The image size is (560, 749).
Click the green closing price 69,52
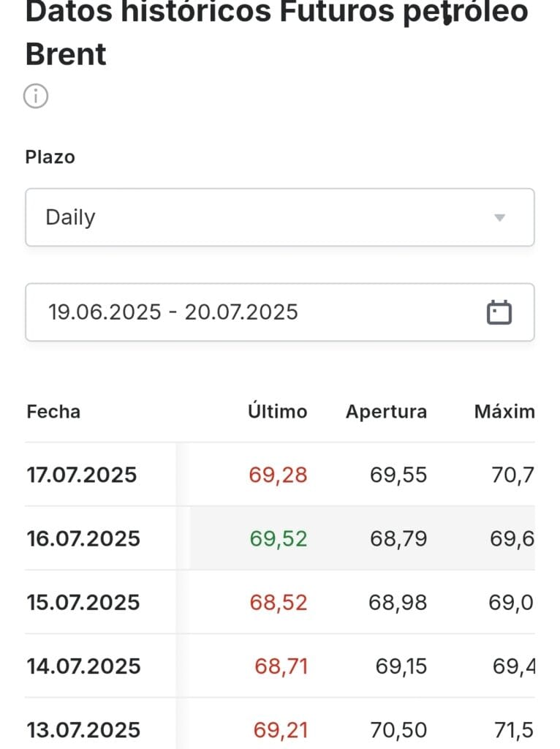(278, 539)
